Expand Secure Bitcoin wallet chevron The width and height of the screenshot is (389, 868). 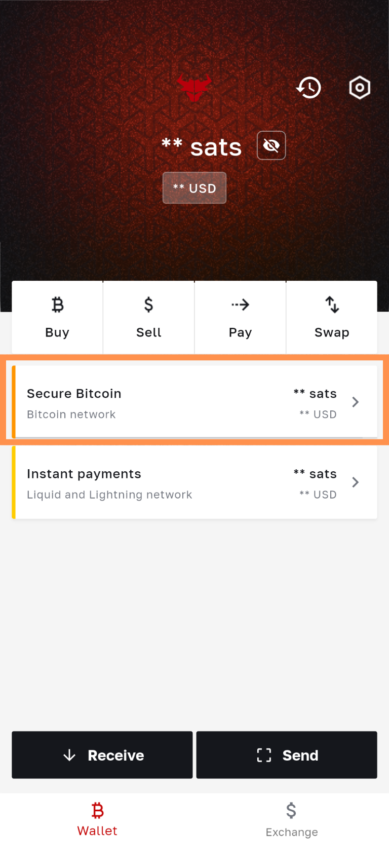point(356,402)
